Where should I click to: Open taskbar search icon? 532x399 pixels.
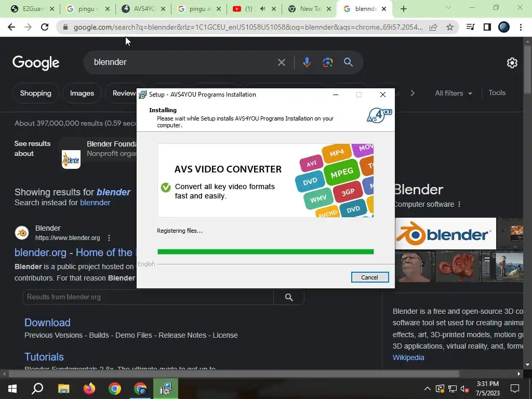coord(37,389)
